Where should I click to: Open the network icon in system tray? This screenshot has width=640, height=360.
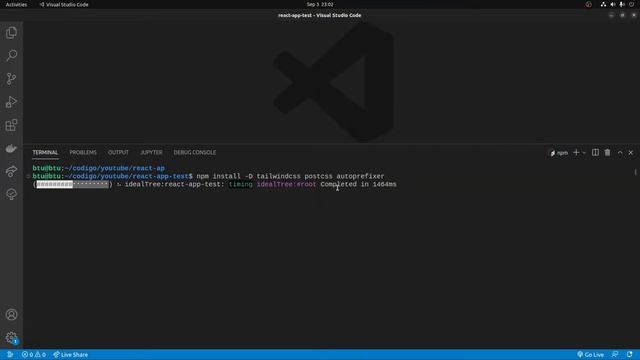pyautogui.click(x=603, y=4)
